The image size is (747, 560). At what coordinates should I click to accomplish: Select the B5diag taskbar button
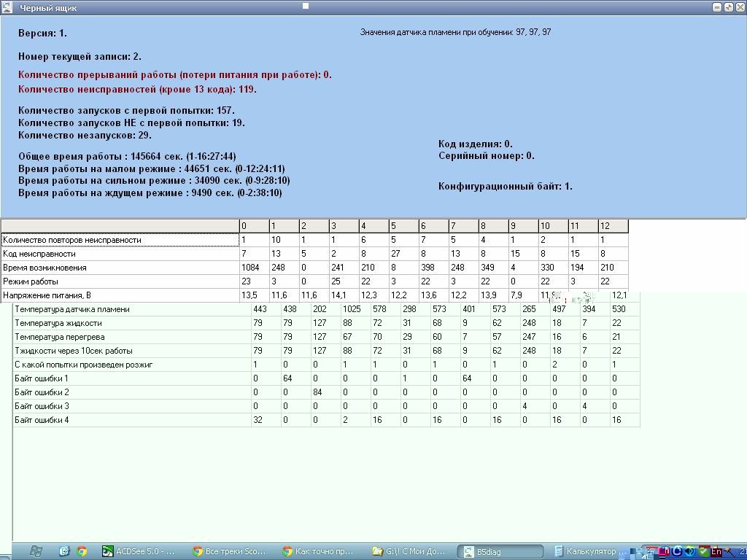500,551
